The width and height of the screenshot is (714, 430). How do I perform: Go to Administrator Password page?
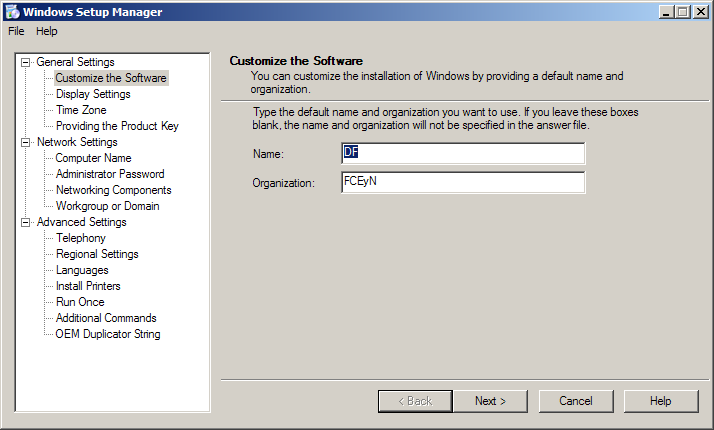click(110, 174)
